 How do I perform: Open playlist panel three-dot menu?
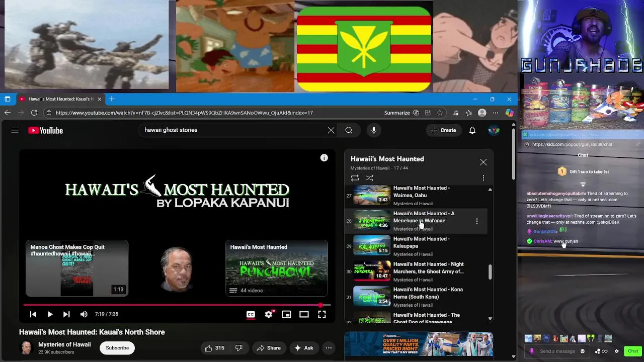click(x=484, y=178)
